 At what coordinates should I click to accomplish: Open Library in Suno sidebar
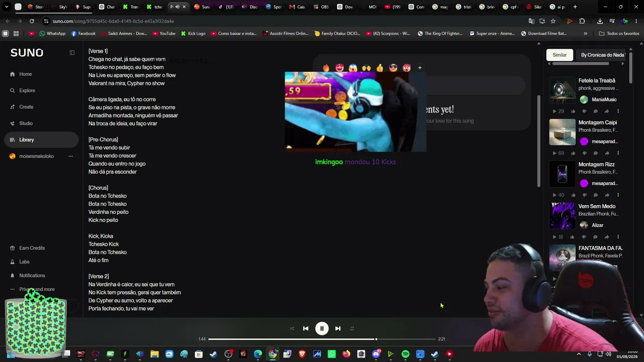40,140
